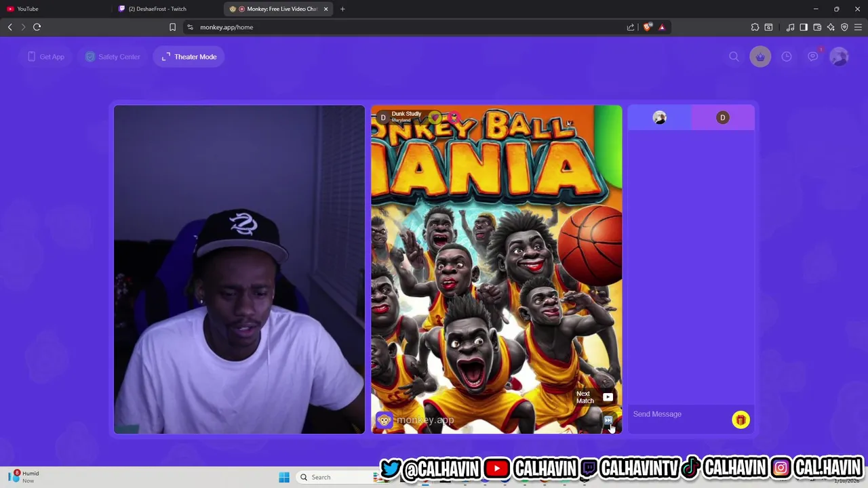Open a new browser tab

click(342, 9)
